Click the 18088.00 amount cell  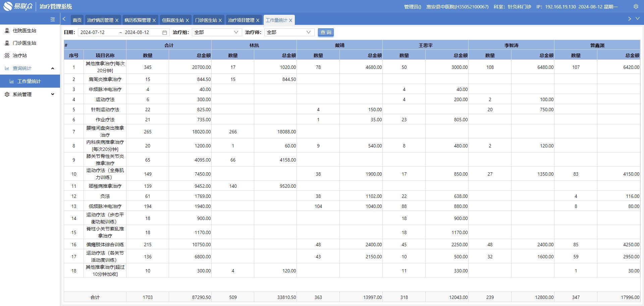(x=275, y=132)
